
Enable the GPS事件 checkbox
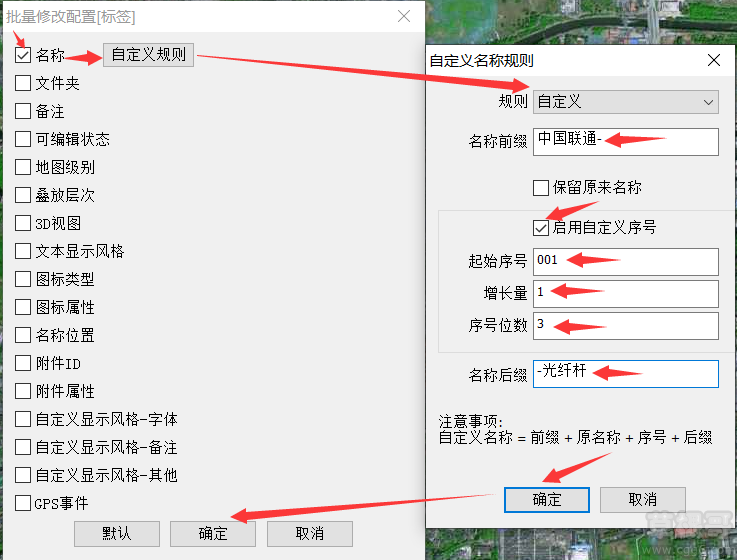point(23,503)
